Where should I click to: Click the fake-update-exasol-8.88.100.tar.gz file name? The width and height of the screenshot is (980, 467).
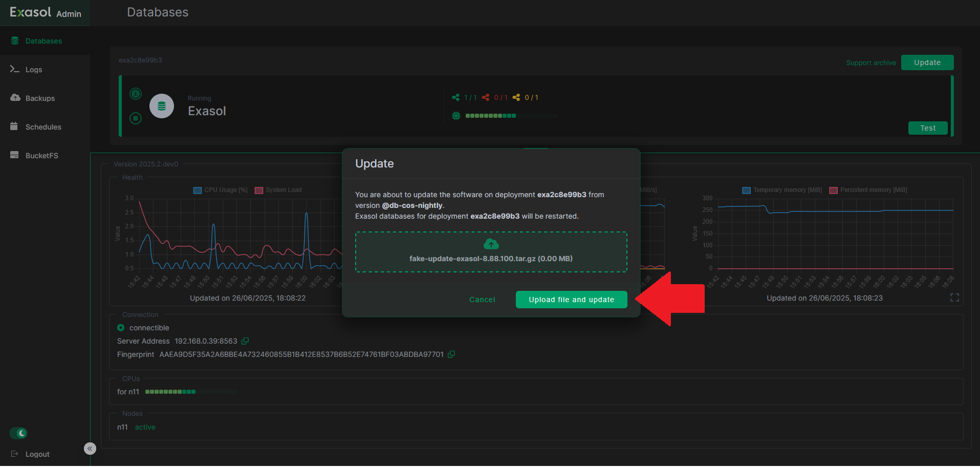pyautogui.click(x=472, y=259)
